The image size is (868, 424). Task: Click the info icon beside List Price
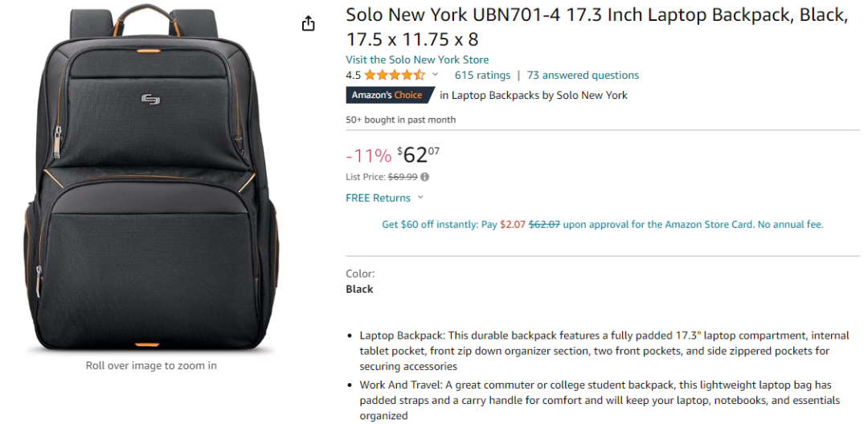[424, 177]
